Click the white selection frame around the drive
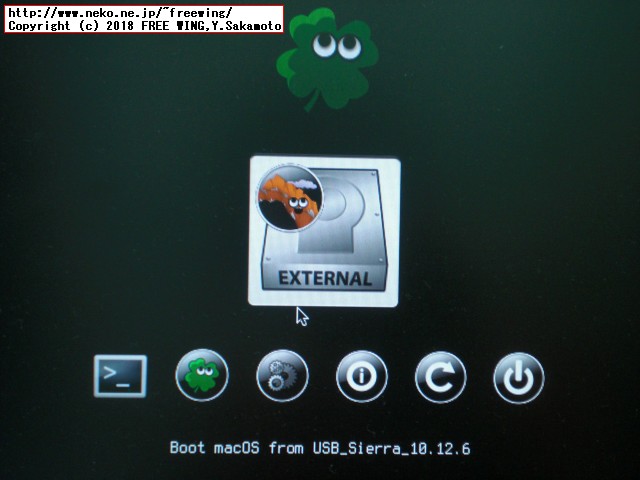The image size is (640, 480). click(x=253, y=232)
